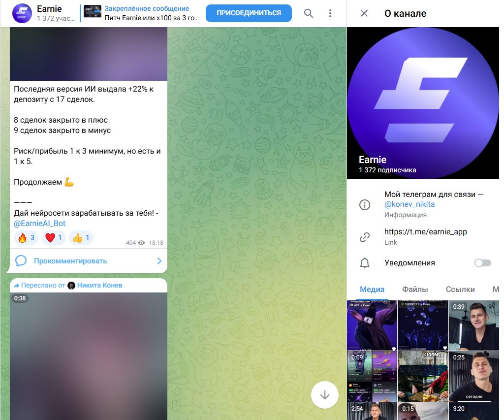The width and height of the screenshot is (504, 420).
Task: Open the large Earnie channel profile photo
Action: coord(423,103)
